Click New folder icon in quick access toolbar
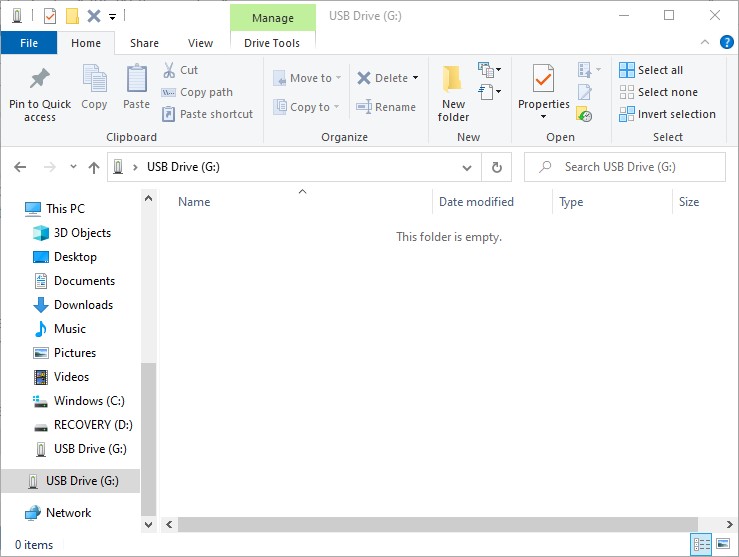Viewport: 739px width, 557px height. [x=72, y=16]
